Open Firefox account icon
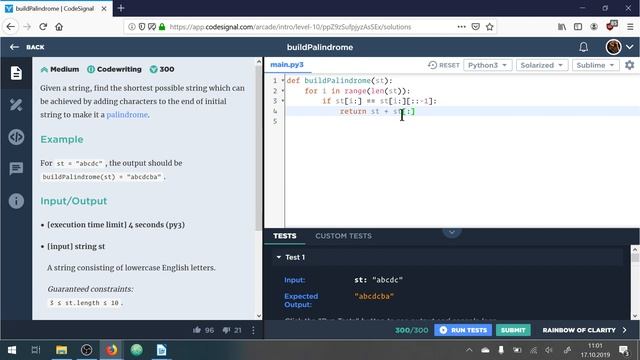 (x=593, y=27)
